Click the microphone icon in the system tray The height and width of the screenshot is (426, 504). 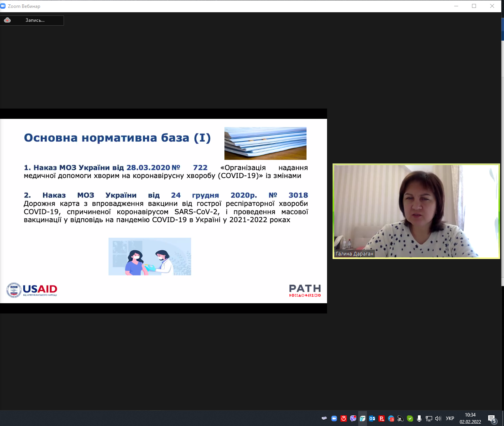pyautogui.click(x=419, y=418)
